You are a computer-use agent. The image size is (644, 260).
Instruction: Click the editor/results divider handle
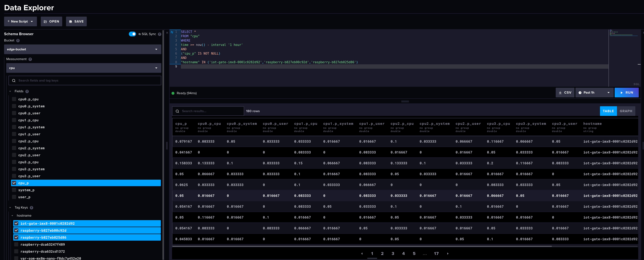[x=405, y=101]
